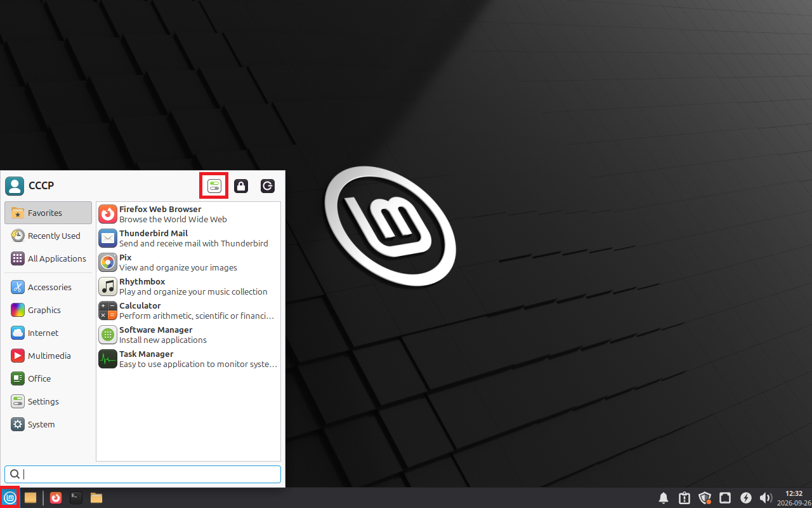This screenshot has width=812, height=508.
Task: Select the Settings category in sidebar
Action: 48,401
